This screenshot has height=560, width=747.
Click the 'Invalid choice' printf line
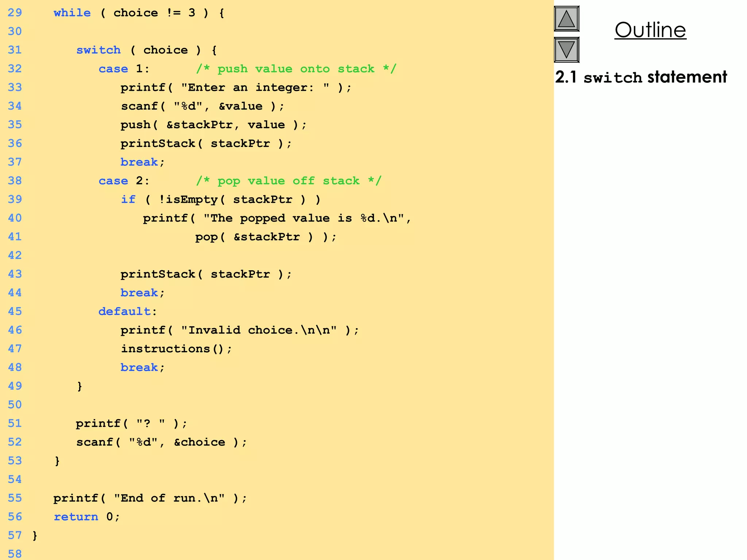click(240, 330)
